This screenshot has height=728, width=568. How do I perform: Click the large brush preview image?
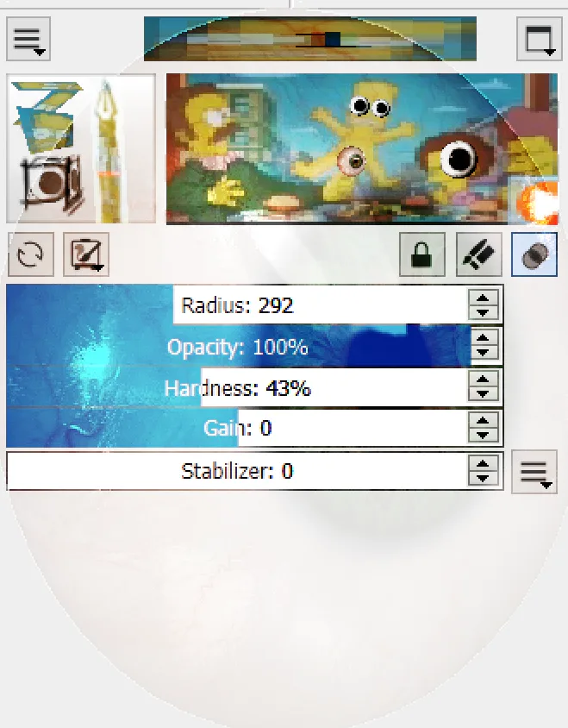pyautogui.click(x=362, y=148)
